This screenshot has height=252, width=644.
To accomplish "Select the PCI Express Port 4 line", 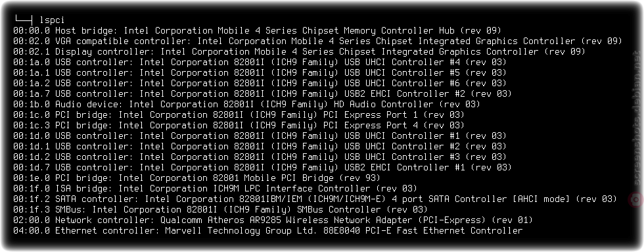I will point(239,126).
